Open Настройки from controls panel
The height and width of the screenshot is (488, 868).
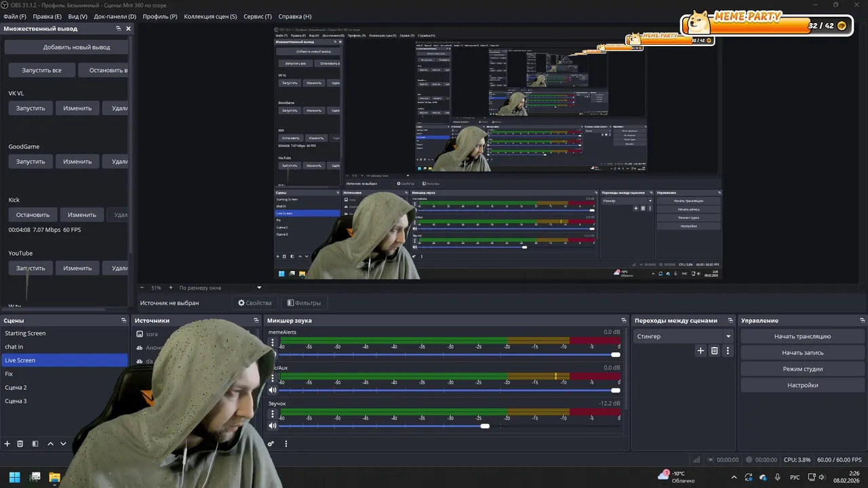tap(802, 385)
